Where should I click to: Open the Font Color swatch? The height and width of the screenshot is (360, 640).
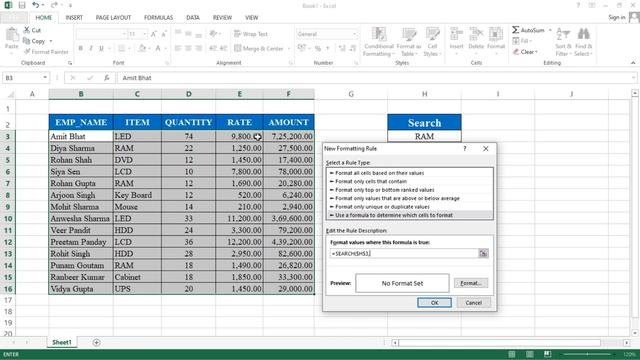[158, 48]
